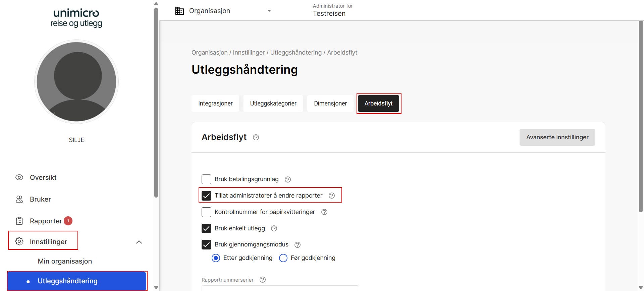Click help icon beside Bruk betalingsgrunnlag

pos(287,179)
